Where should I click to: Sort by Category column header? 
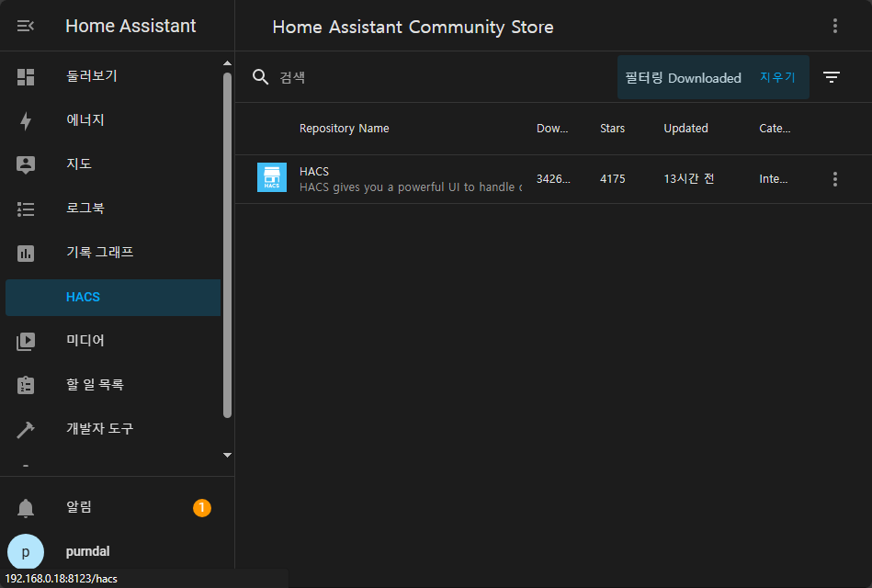click(775, 129)
